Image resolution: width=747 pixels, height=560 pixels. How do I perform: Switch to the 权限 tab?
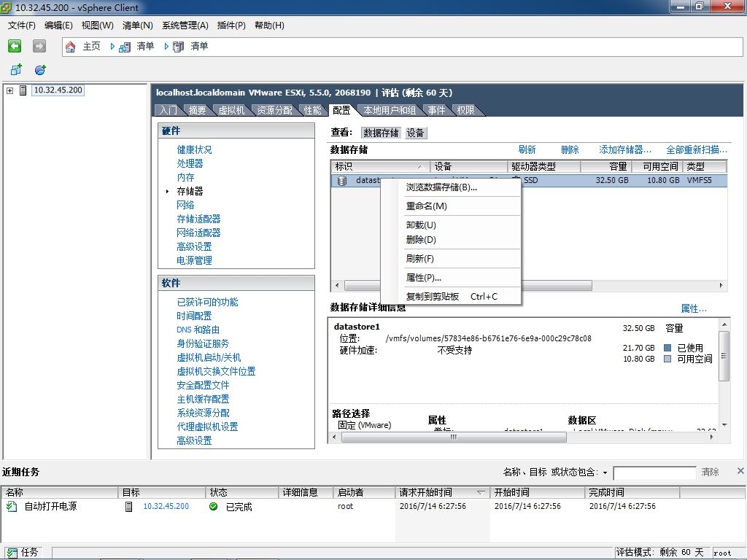point(466,110)
